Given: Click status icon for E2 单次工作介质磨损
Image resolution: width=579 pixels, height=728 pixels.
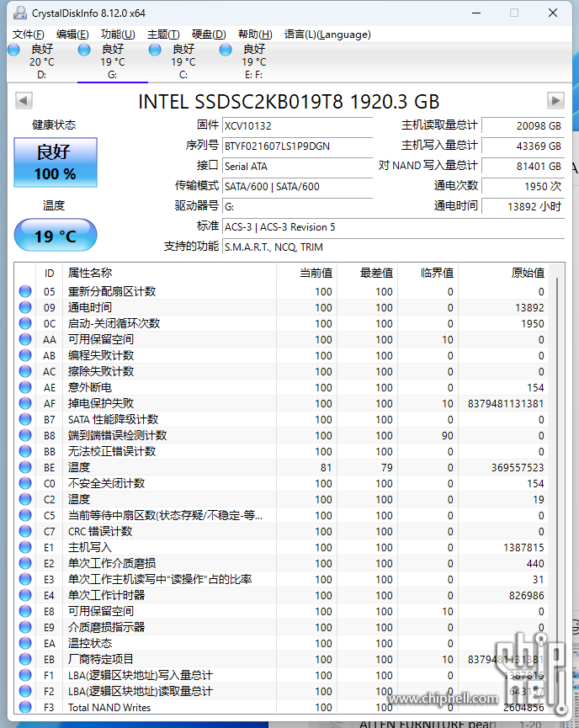Looking at the screenshot, I should [25, 564].
